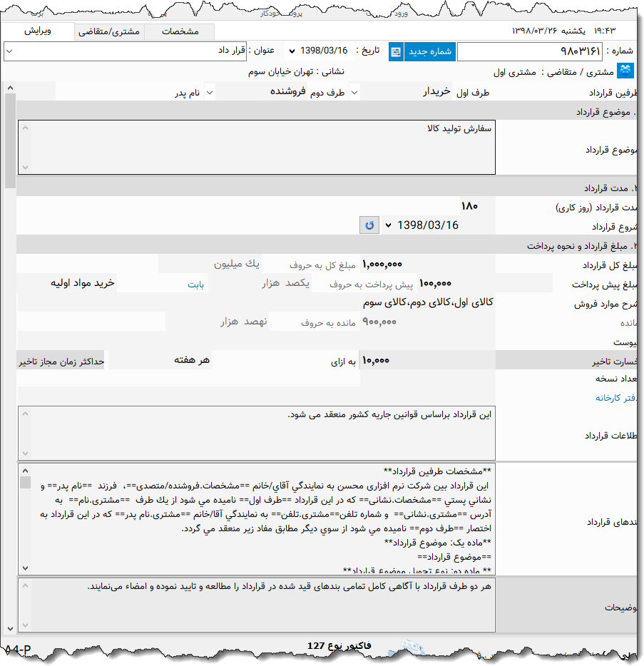This screenshot has height=666, width=644.
Task: Click the customer icon next to مشتری / متقاضی
Action: [x=625, y=70]
